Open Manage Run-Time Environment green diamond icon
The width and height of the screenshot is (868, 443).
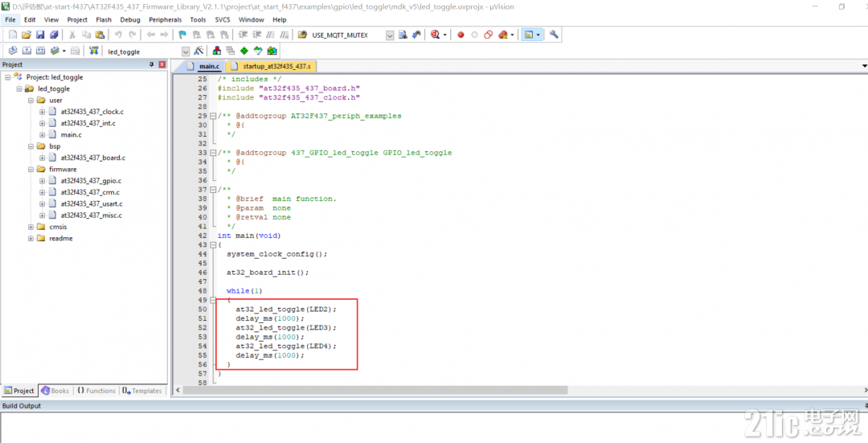[244, 51]
